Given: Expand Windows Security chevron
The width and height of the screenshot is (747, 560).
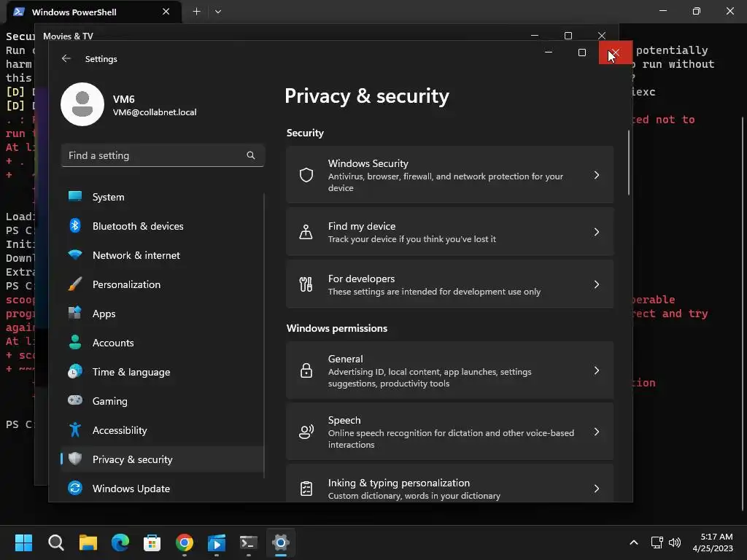Looking at the screenshot, I should tap(597, 175).
